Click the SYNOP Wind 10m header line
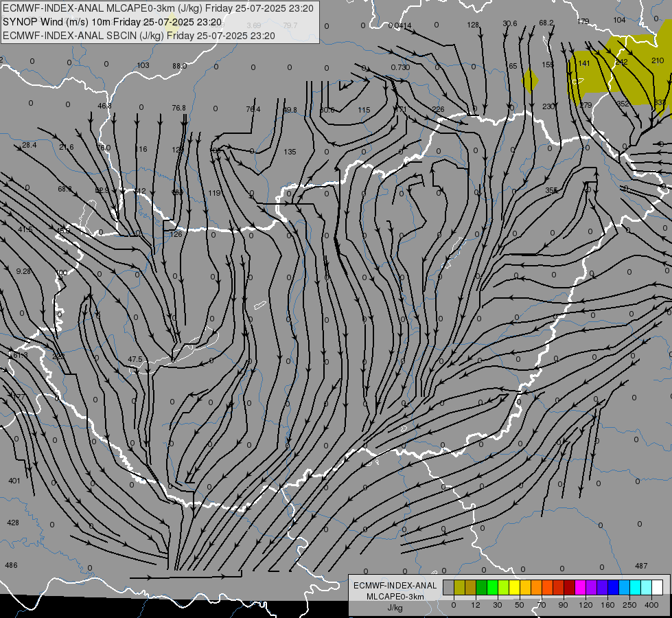This screenshot has height=618, width=672. click(113, 22)
